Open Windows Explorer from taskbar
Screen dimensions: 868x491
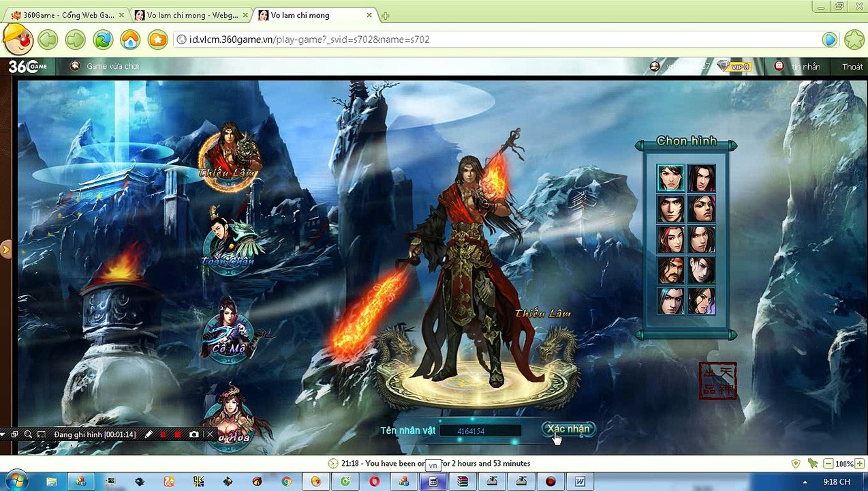tap(51, 481)
